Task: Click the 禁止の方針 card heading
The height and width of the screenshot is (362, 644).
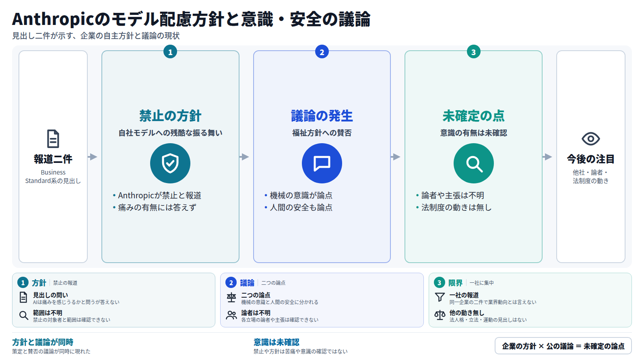Action: pos(170,116)
